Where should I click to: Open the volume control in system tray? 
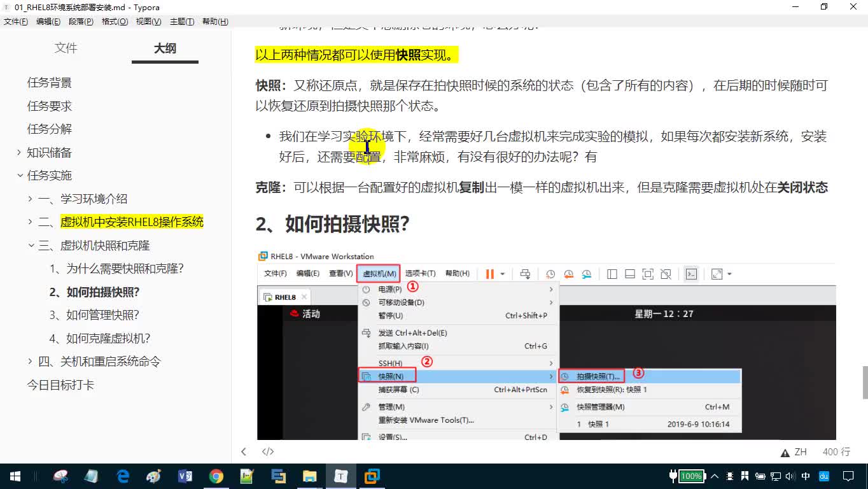(790, 476)
